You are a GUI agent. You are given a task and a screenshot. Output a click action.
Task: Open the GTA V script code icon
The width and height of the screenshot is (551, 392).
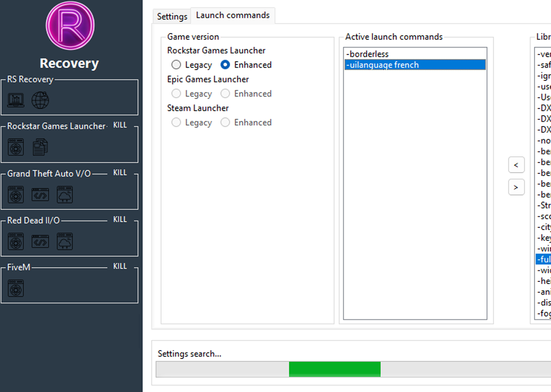(x=40, y=194)
